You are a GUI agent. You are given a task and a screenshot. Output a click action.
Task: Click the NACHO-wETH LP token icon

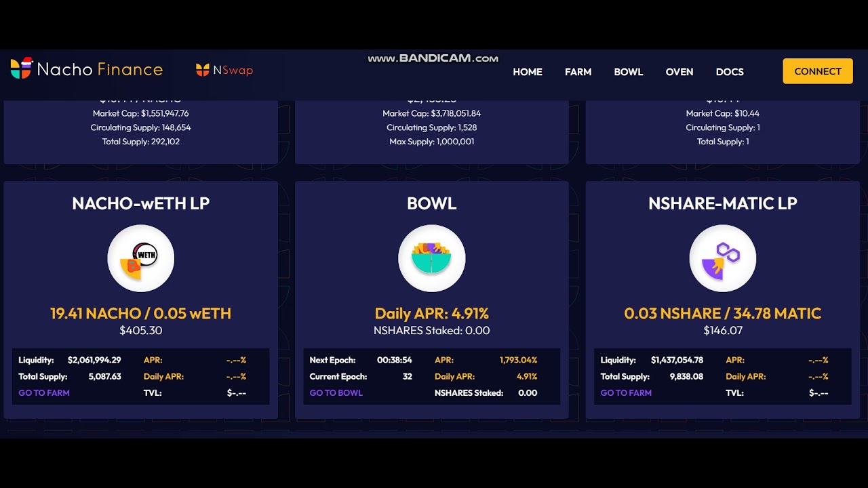tap(141, 259)
